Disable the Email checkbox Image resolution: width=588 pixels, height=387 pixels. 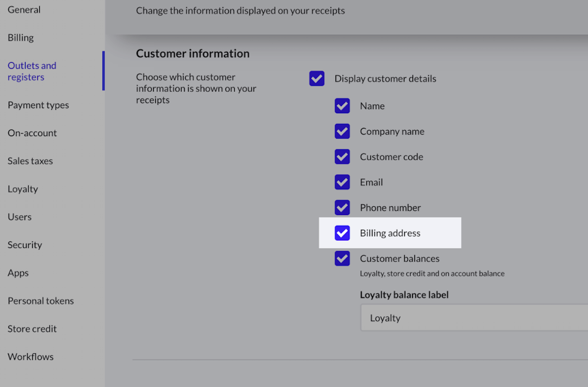[x=342, y=182]
